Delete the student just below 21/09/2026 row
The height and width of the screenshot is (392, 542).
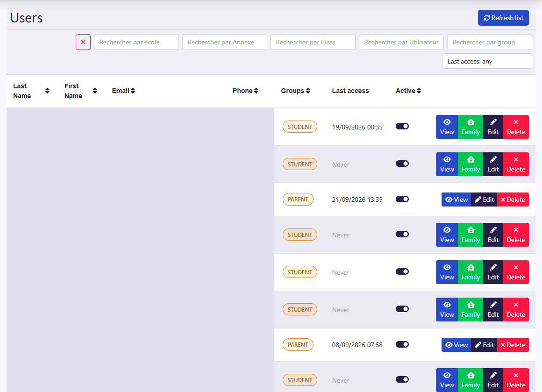(516, 235)
